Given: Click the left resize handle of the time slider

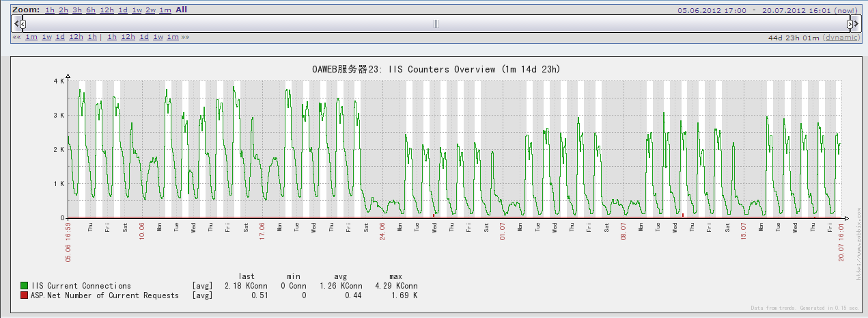Looking at the screenshot, I should tap(23, 24).
